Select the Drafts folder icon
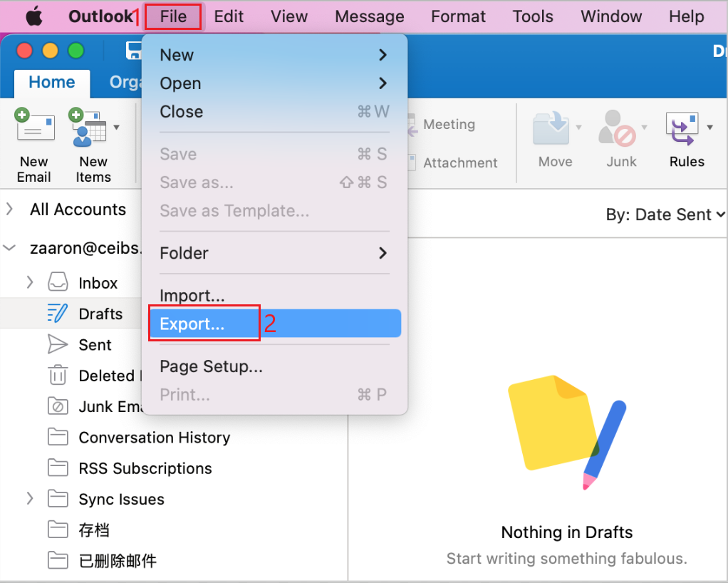The image size is (728, 583). (57, 313)
